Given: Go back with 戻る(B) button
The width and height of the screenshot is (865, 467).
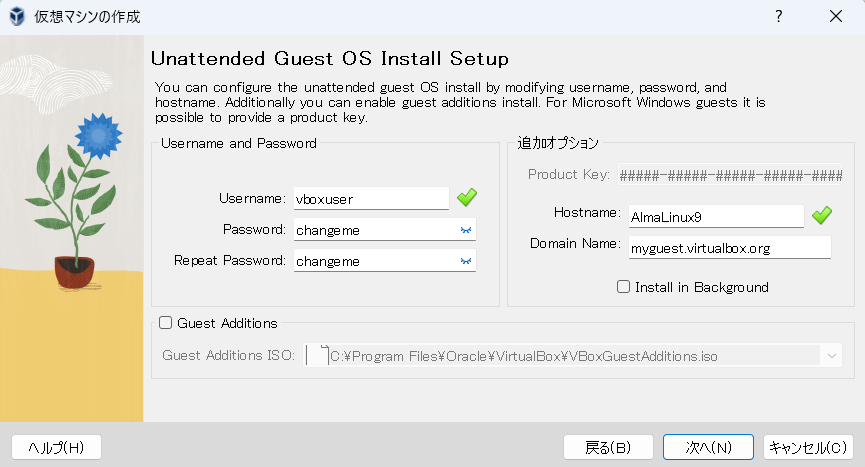Looking at the screenshot, I should pos(608,447).
